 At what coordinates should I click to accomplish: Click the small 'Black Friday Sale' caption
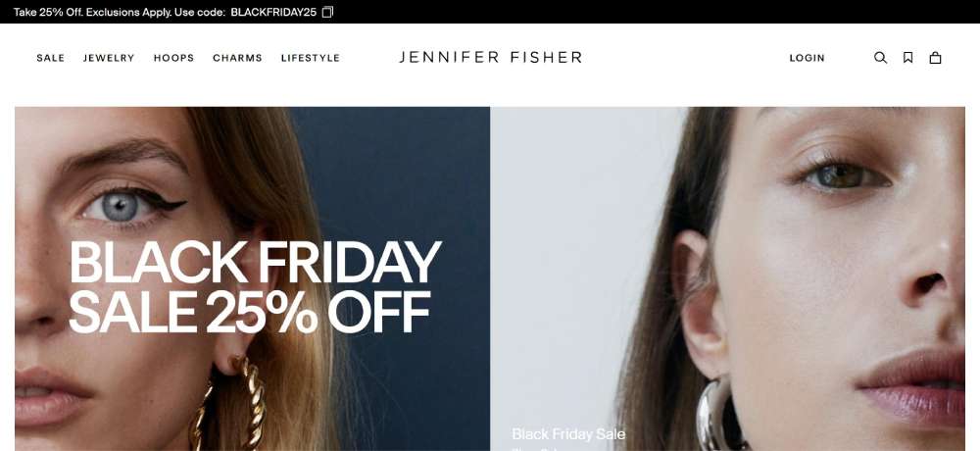(x=568, y=434)
